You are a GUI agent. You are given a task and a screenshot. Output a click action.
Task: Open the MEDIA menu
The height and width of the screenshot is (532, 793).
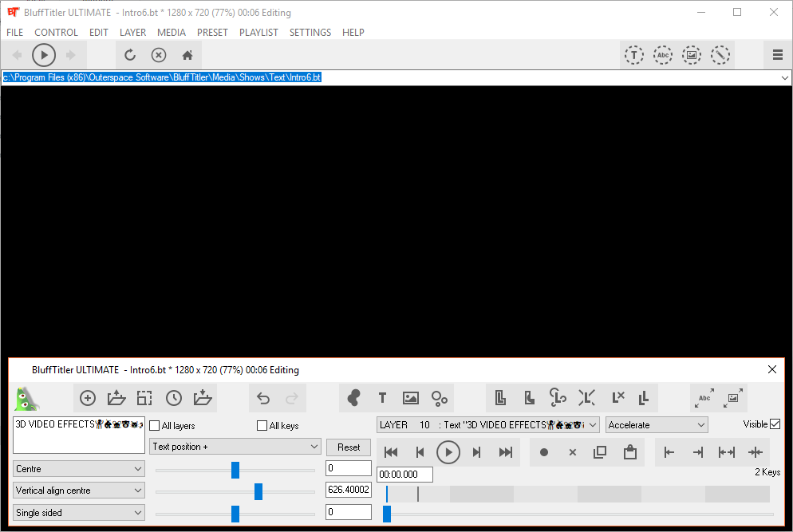pos(172,33)
